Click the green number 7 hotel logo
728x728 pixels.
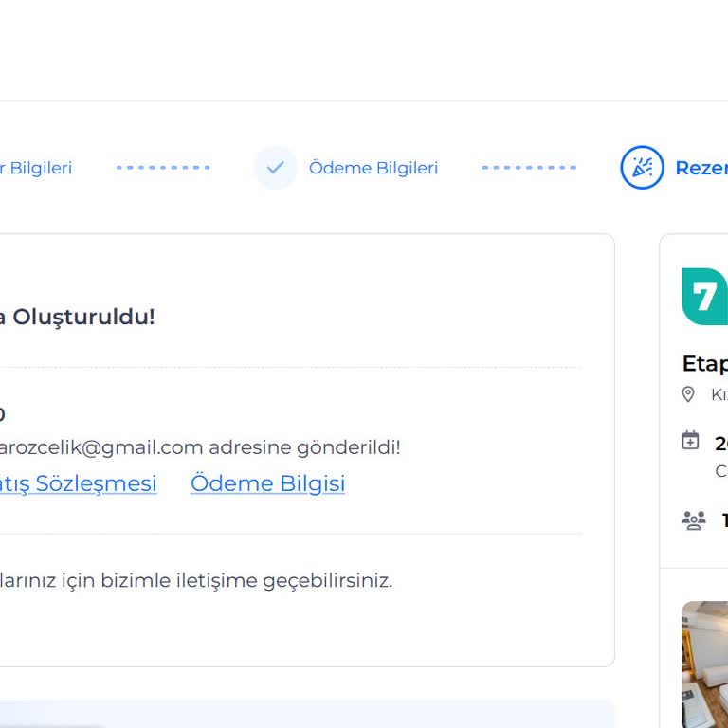coord(705,297)
